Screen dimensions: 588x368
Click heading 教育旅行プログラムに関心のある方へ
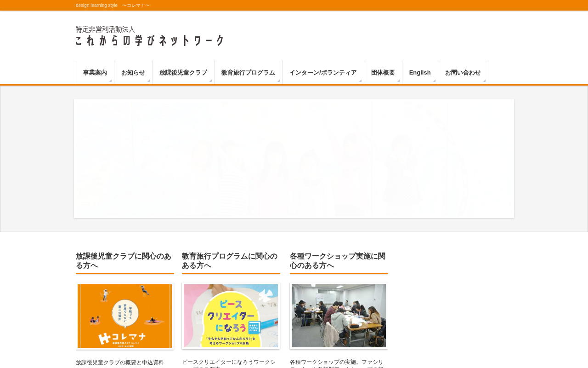click(230, 261)
